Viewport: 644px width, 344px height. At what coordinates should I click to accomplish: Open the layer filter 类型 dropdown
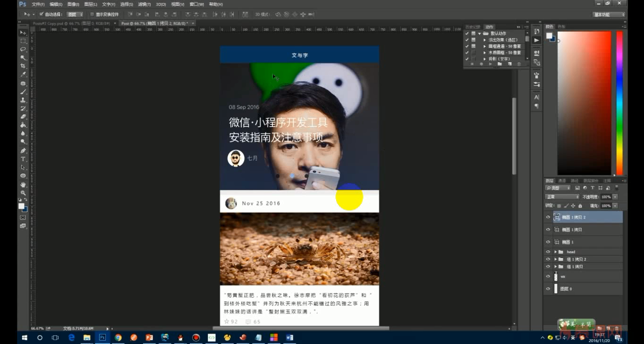(558, 188)
